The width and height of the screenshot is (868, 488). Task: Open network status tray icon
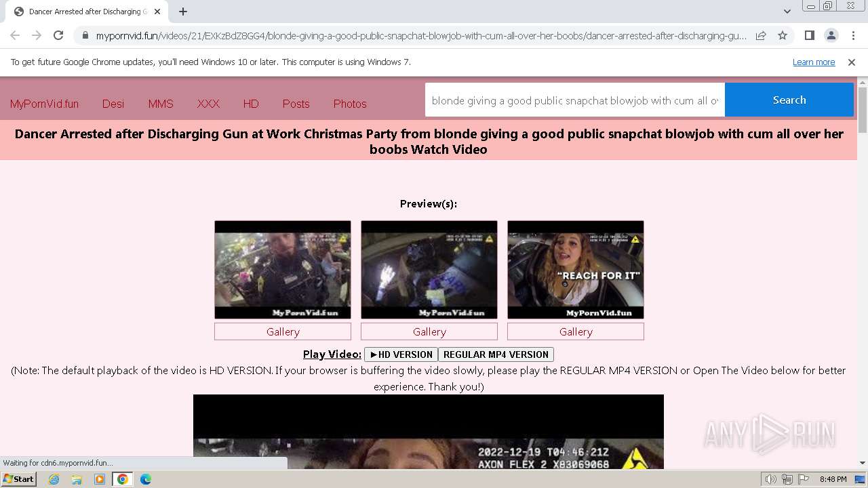tap(787, 479)
